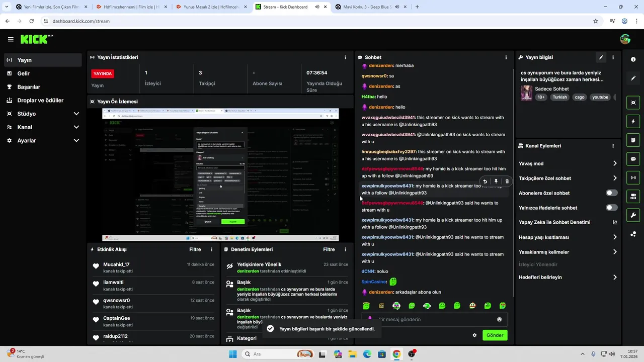Click the Kick logo

coord(36,39)
